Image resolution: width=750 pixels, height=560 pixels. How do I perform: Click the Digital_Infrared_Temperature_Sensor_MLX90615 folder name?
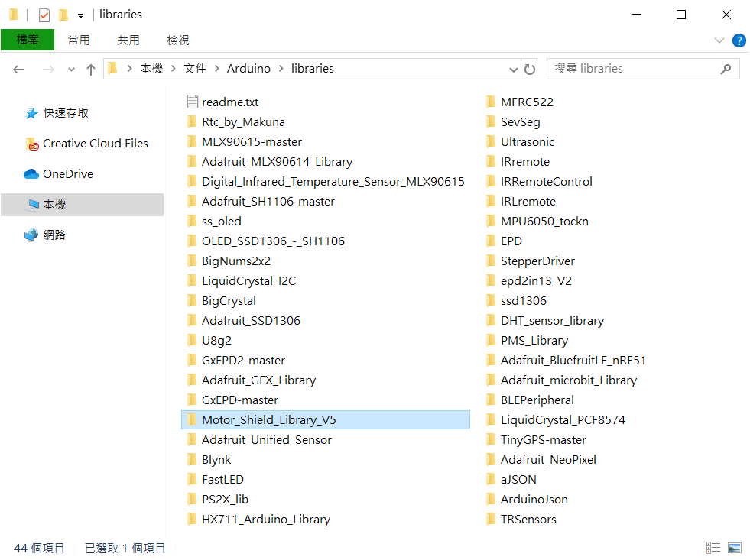click(333, 182)
